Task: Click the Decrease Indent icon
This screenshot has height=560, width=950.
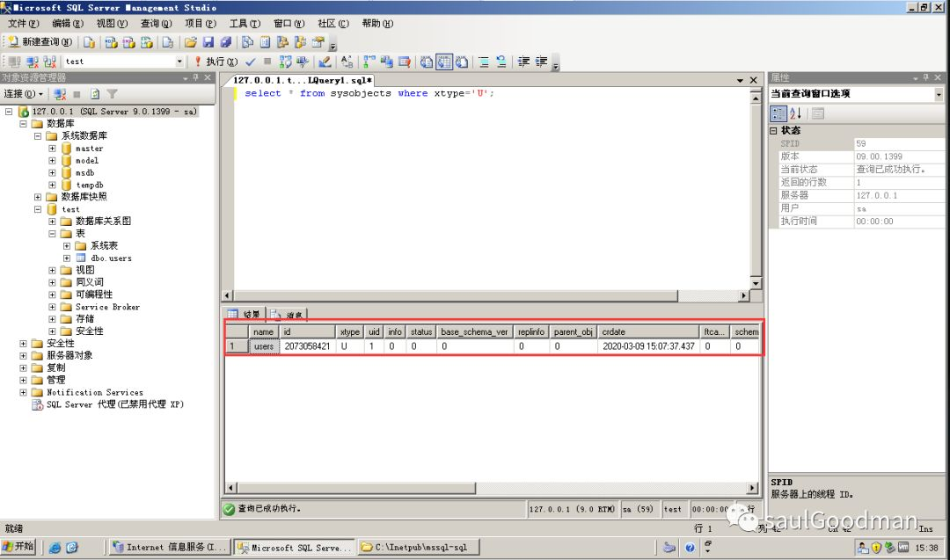Action: (523, 62)
